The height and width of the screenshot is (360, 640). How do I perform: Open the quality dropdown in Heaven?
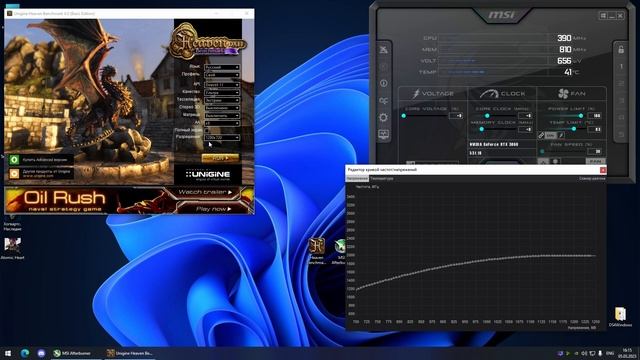tap(222, 92)
